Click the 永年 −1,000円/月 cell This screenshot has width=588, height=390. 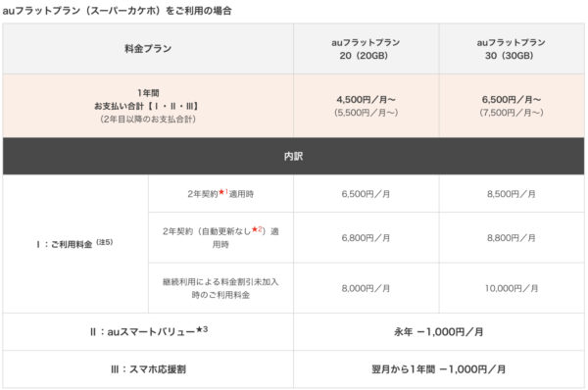[x=439, y=332]
